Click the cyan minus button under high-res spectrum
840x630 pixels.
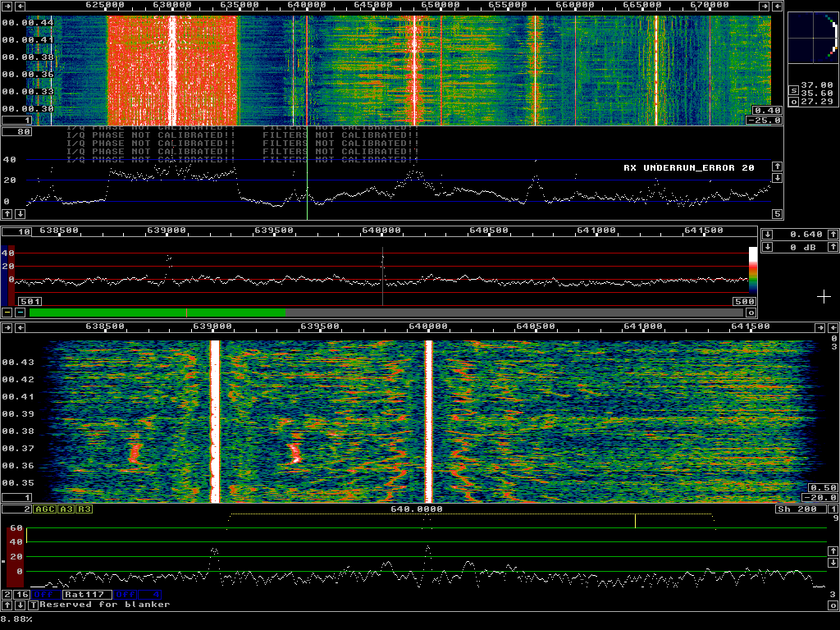[x=21, y=313]
